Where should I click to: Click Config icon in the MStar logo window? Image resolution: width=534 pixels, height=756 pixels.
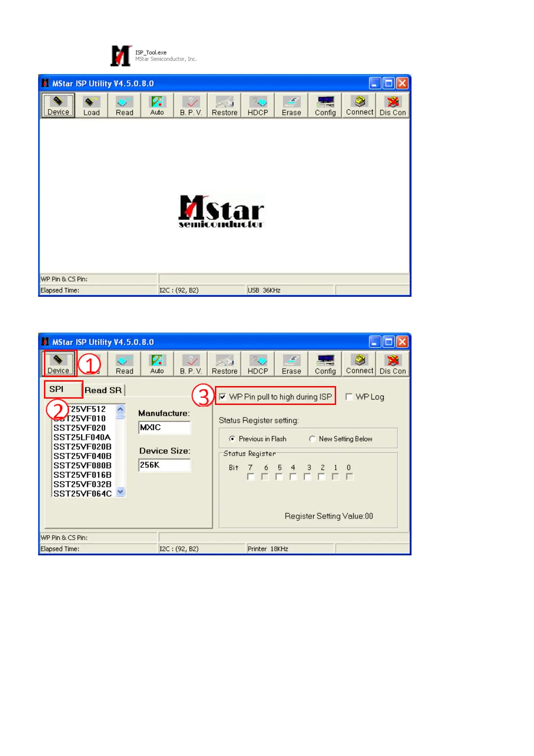325,105
